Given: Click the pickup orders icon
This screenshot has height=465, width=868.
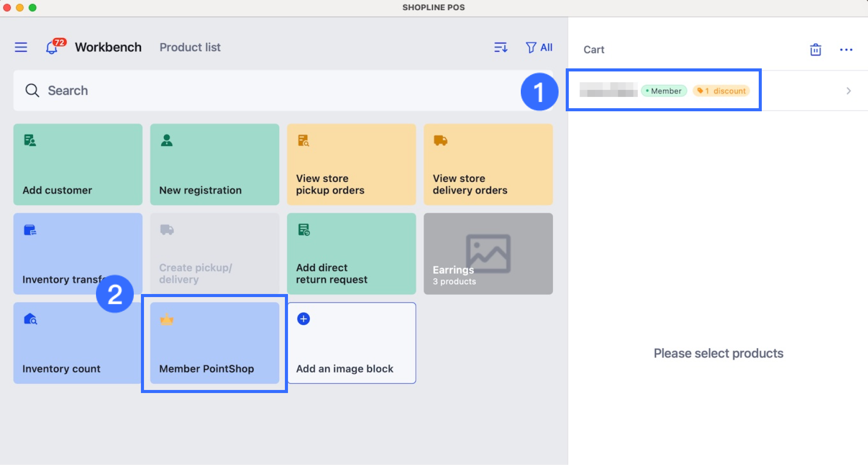Looking at the screenshot, I should tap(304, 140).
